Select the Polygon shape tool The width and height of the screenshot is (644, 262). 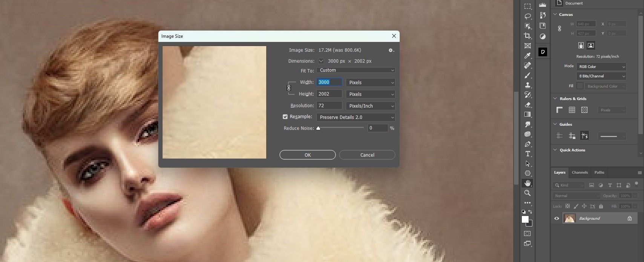[527, 173]
